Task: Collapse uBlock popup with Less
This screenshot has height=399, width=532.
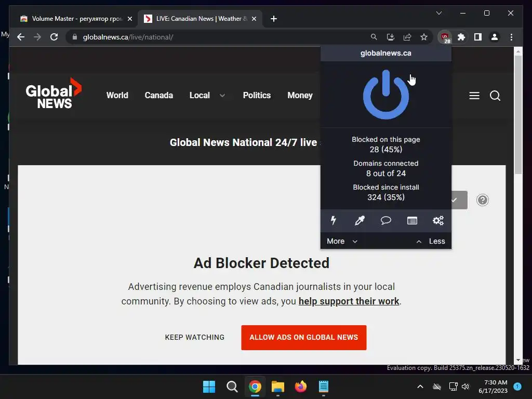Action: [x=430, y=241]
